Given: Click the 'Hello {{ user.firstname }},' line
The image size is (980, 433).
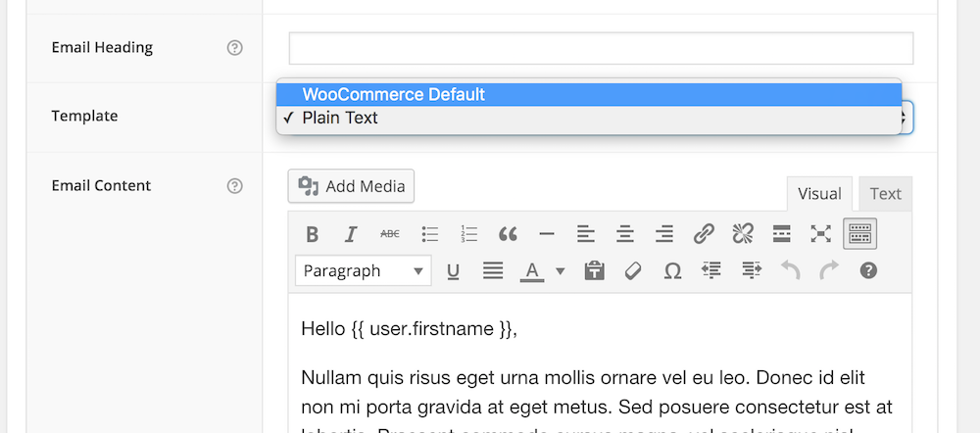Looking at the screenshot, I should (410, 328).
